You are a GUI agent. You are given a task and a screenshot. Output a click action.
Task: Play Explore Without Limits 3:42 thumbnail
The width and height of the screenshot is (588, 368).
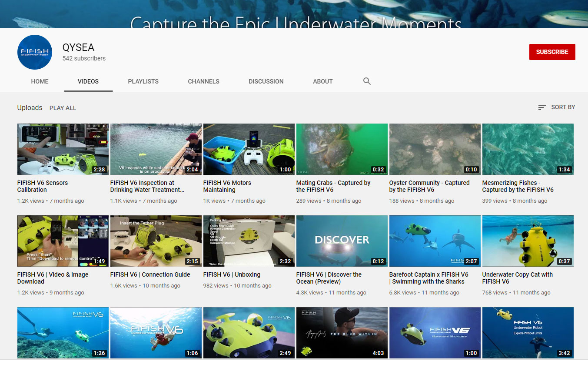528,333
